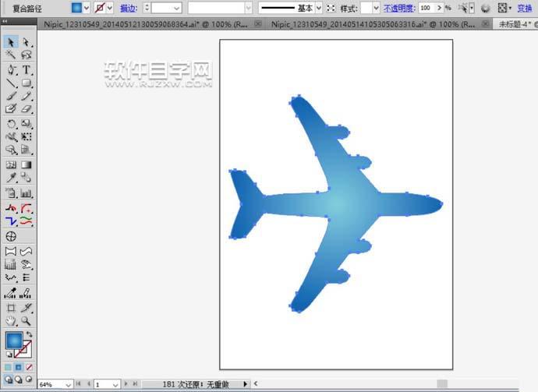Switch to Nipic ...5063316.ai document tab
Image resolution: width=538 pixels, height=392 pixels.
(373, 24)
